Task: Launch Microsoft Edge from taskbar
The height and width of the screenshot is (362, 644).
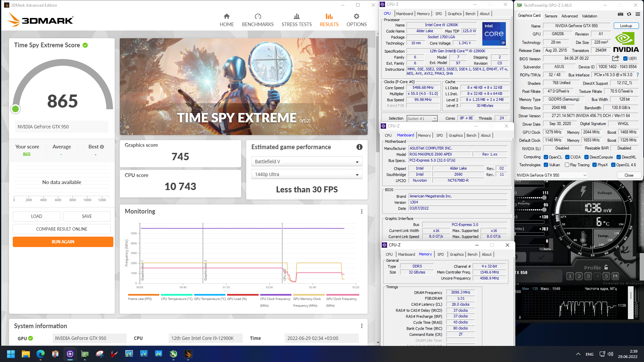Action: pyautogui.click(x=41, y=354)
